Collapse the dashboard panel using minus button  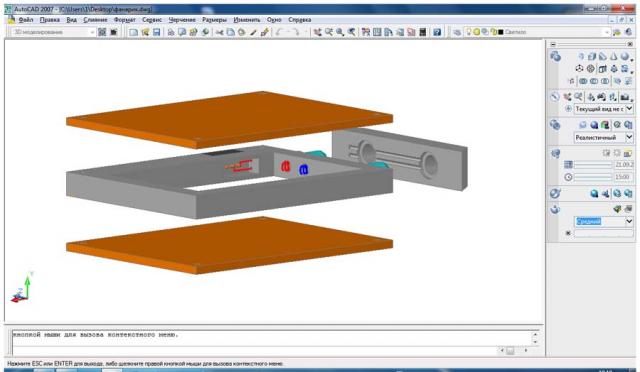coord(553,44)
